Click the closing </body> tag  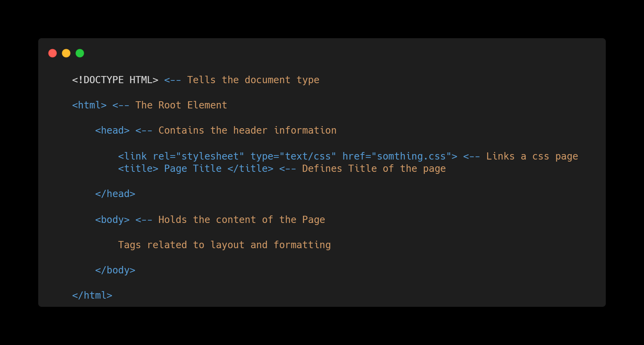pos(115,270)
